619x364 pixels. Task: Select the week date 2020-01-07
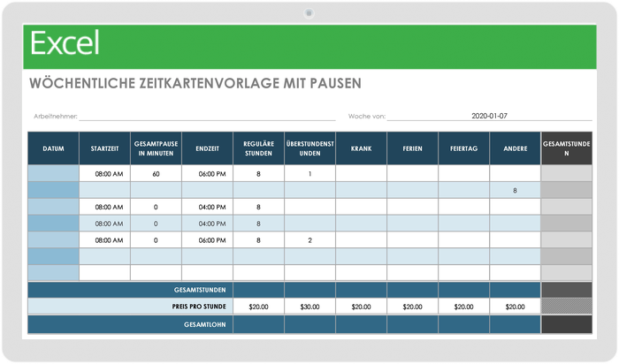tap(489, 116)
